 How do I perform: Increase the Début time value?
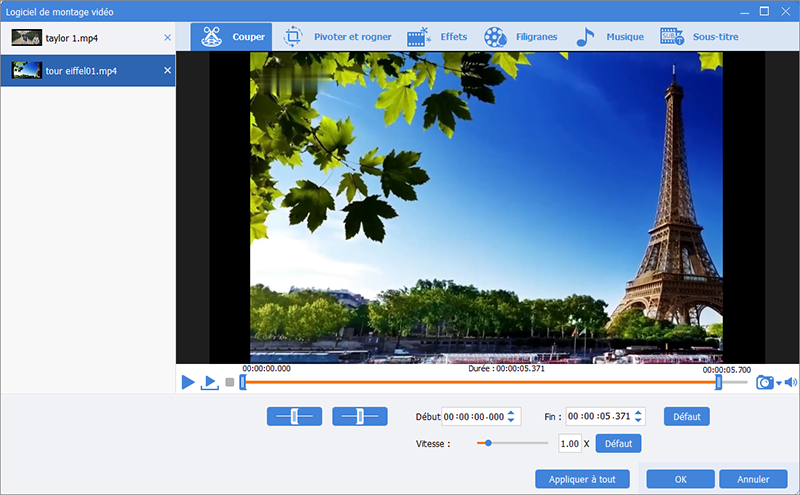click(x=511, y=413)
